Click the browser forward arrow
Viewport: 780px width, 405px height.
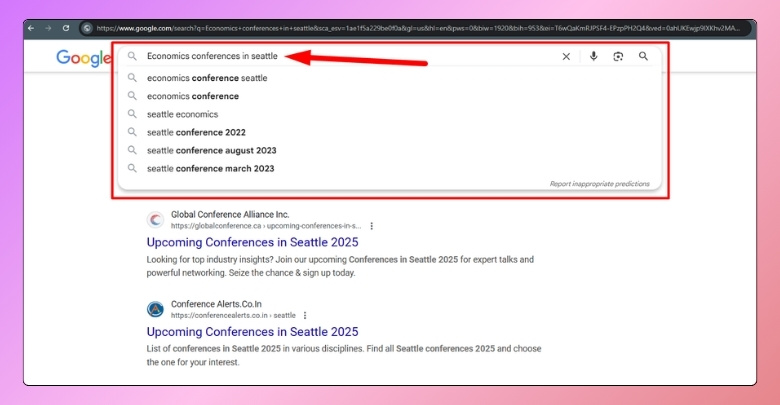(48, 28)
